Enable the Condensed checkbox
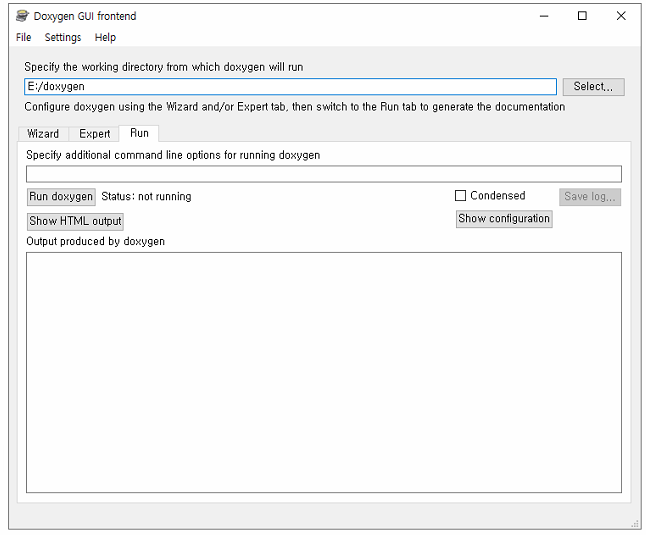The image size is (646, 535). pyautogui.click(x=460, y=196)
